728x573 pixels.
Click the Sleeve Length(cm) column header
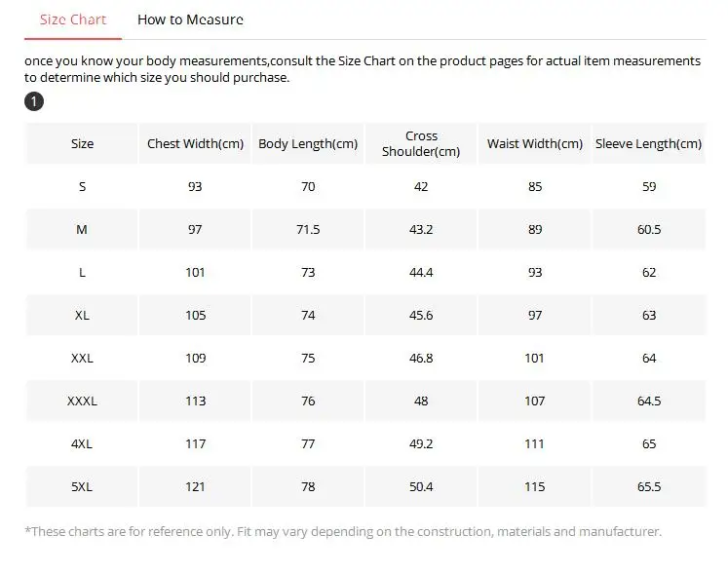point(648,144)
